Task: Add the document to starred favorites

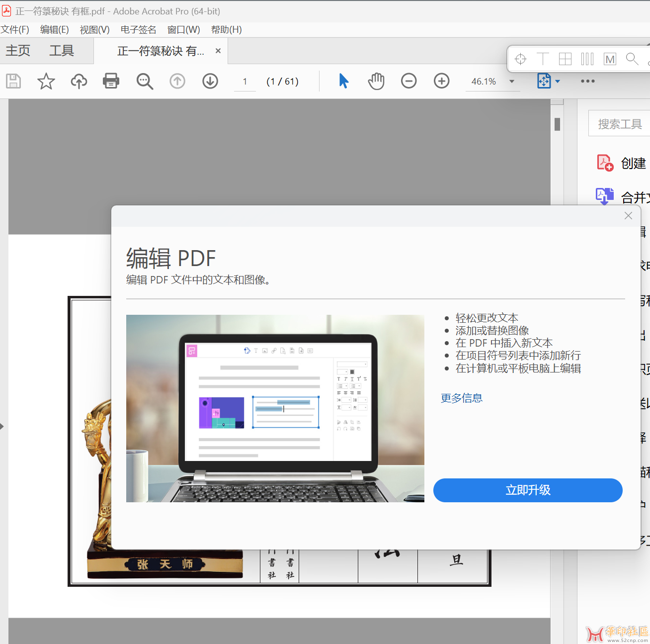Action: 46,81
